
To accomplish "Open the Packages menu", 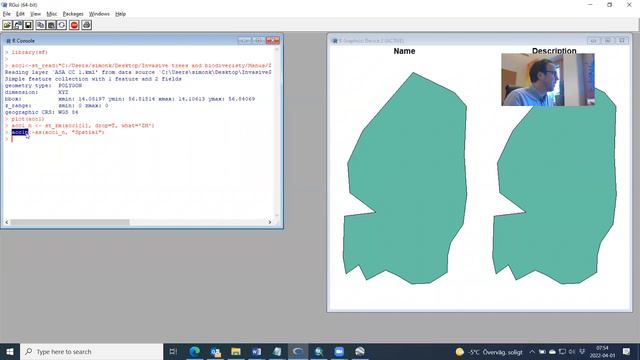I will coord(73,14).
